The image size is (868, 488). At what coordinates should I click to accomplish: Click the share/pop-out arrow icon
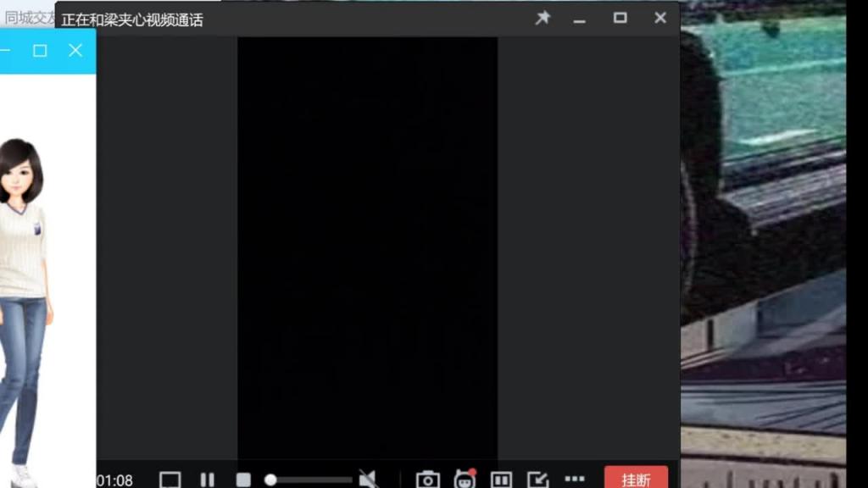coord(537,480)
